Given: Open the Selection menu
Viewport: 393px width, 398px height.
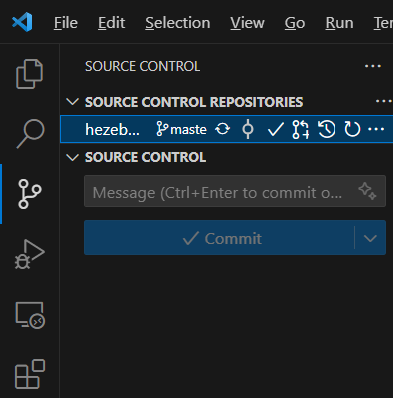Looking at the screenshot, I should coord(178,23).
